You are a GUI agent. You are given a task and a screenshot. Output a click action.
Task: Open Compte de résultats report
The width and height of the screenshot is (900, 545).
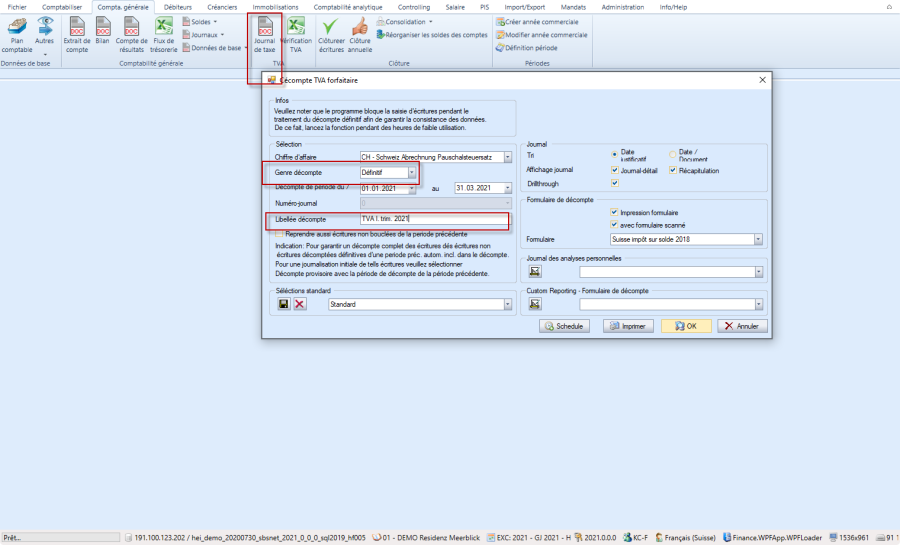(131, 35)
